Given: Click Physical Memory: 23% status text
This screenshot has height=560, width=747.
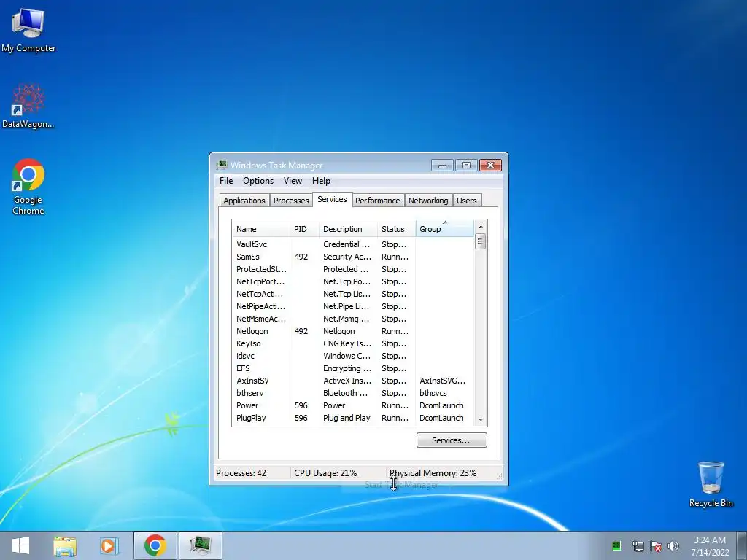Looking at the screenshot, I should 433,472.
